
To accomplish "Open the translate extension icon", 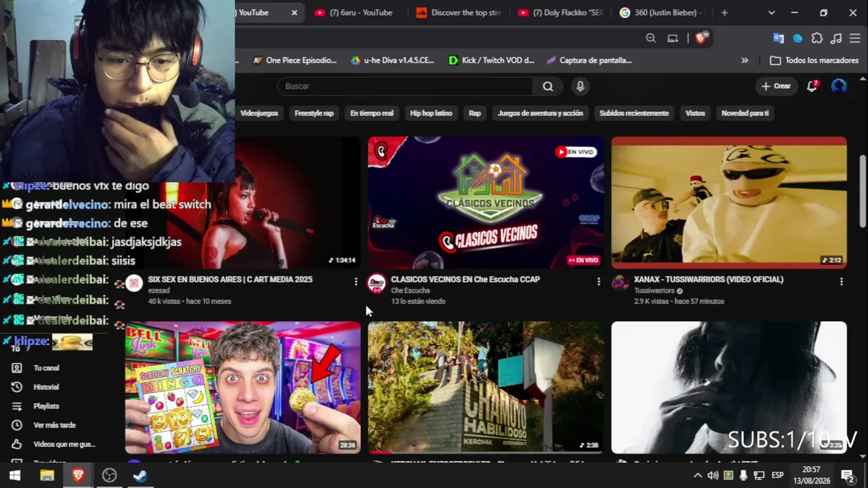I will (x=778, y=38).
